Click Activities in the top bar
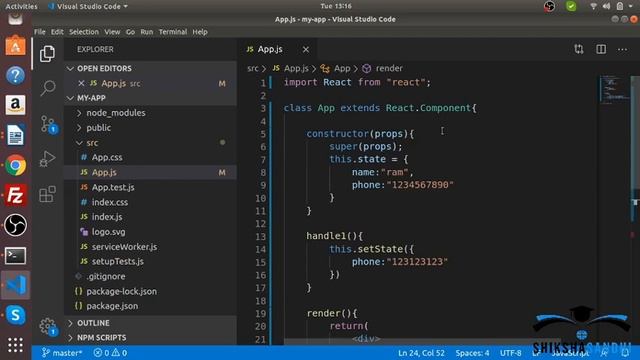 coord(21,6)
